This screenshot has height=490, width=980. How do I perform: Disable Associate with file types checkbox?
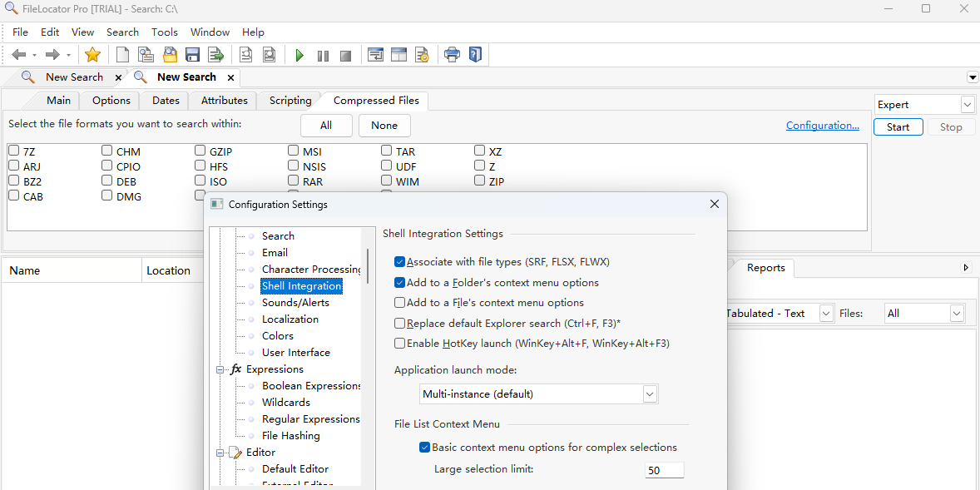click(399, 260)
